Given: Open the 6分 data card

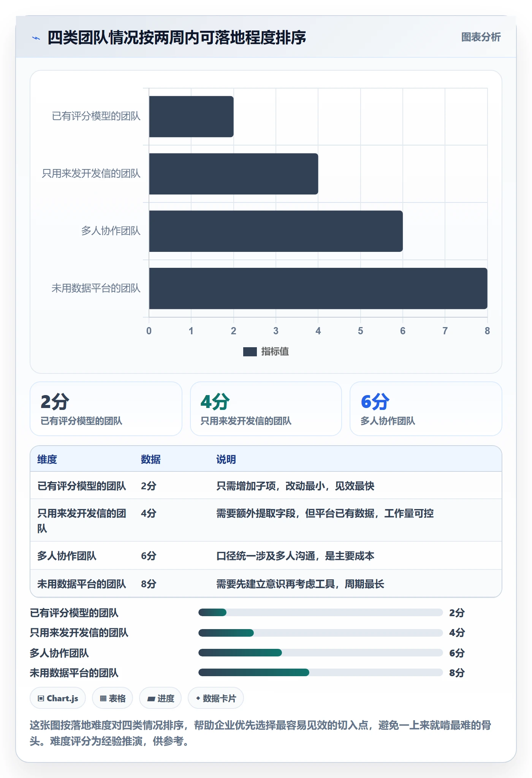Looking at the screenshot, I should click(x=426, y=409).
